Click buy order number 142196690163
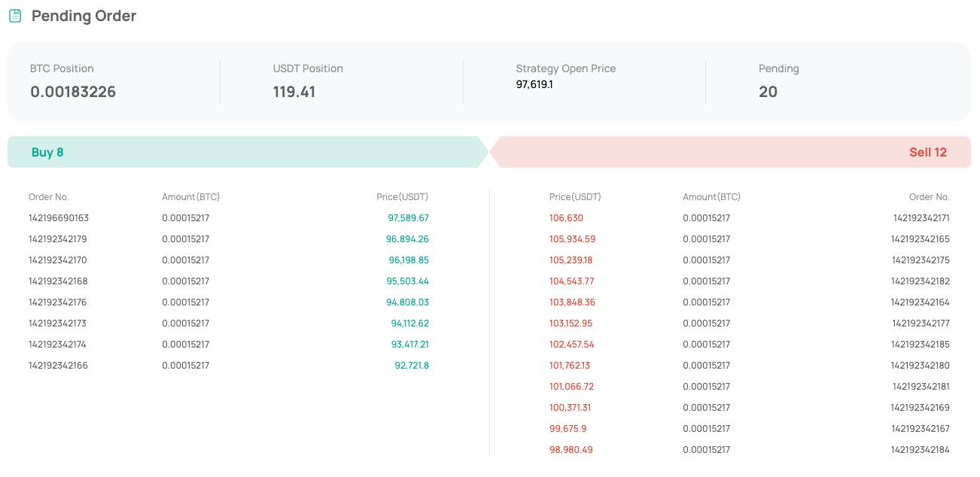The image size is (980, 477). point(59,218)
